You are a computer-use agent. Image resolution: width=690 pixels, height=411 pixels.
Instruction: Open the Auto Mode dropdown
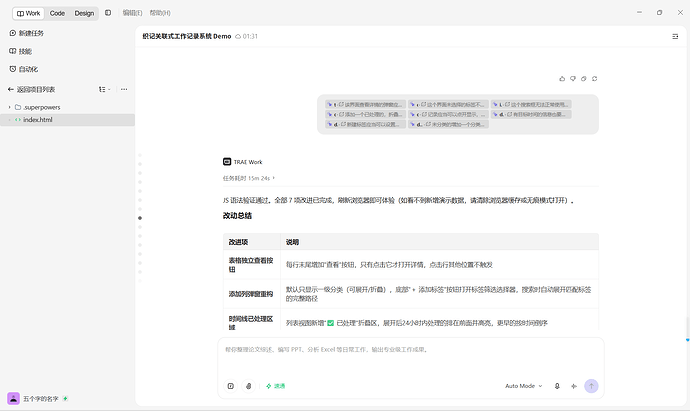tap(524, 386)
